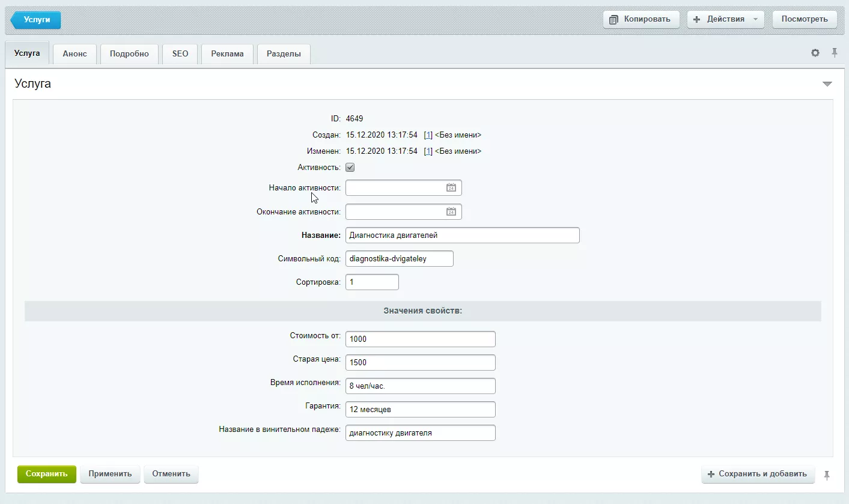Open user link [1] in Изменен row
This screenshot has height=504, width=849.
[x=428, y=151]
